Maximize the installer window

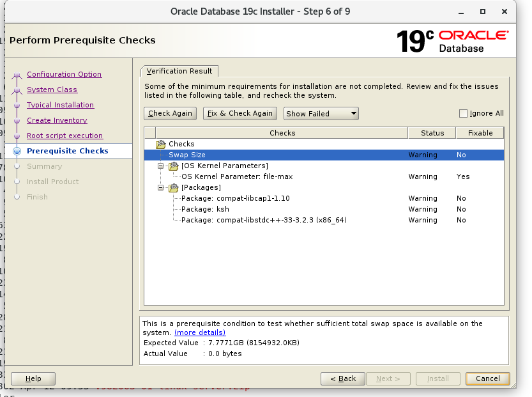tap(482, 12)
